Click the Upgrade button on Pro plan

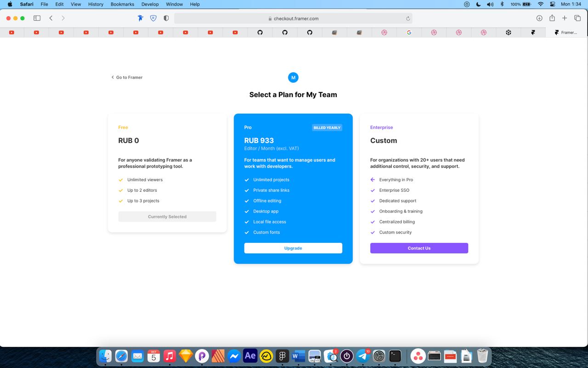click(293, 248)
